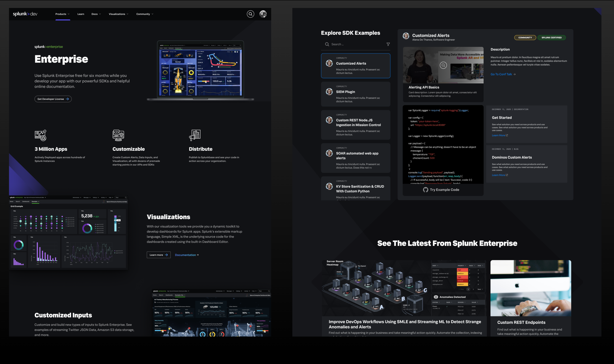This screenshot has width=614, height=364.
Task: Click author avatar on SOAR automated web app card
Action: coord(329,153)
